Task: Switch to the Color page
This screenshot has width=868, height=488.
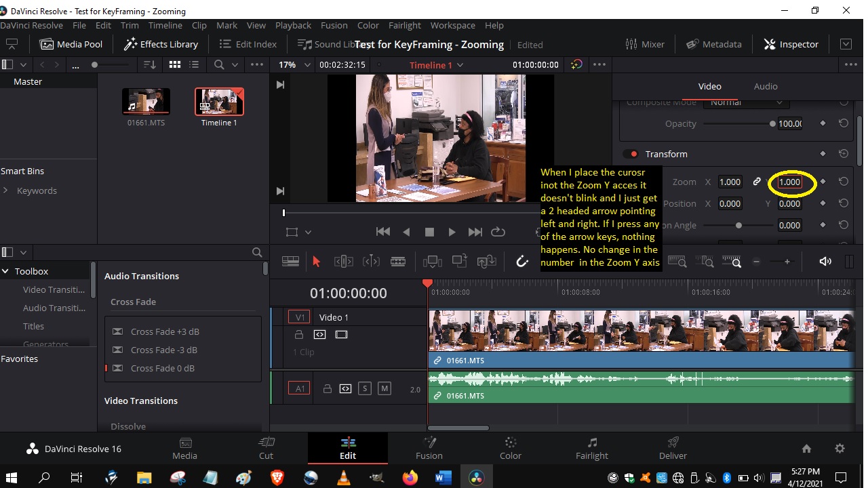Action: pos(511,448)
